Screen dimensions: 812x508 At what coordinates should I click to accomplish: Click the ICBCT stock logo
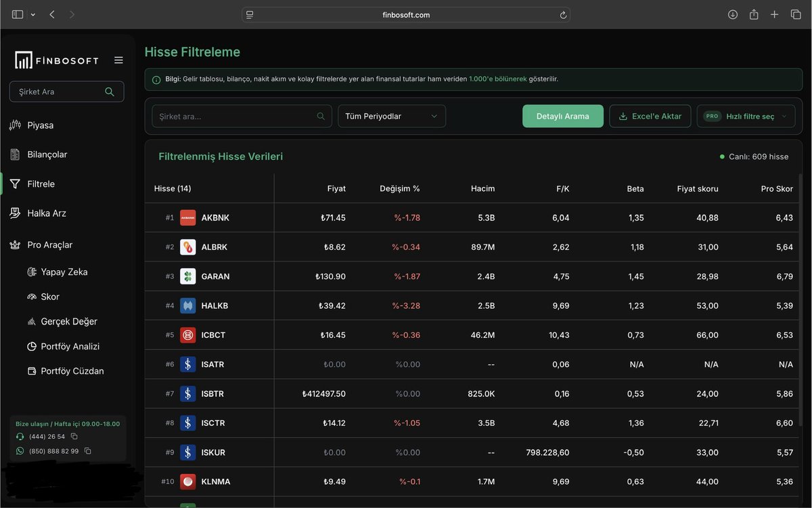coord(188,335)
